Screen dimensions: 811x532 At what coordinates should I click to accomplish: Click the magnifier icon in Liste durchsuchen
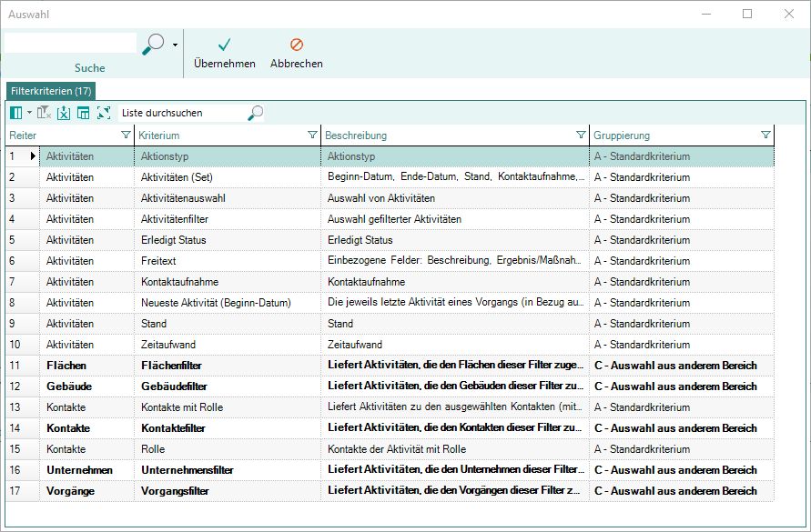tap(256, 113)
